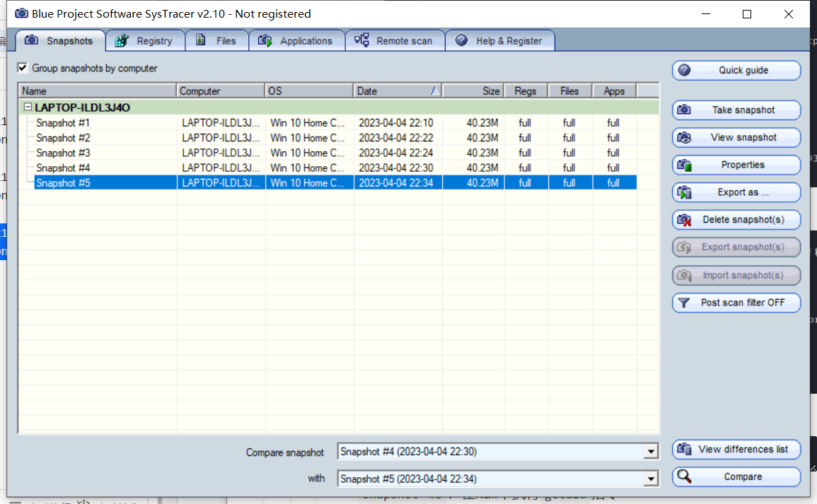The height and width of the screenshot is (504, 817).
Task: Click date 2023-04-04 22:24 cell
Action: tap(396, 153)
